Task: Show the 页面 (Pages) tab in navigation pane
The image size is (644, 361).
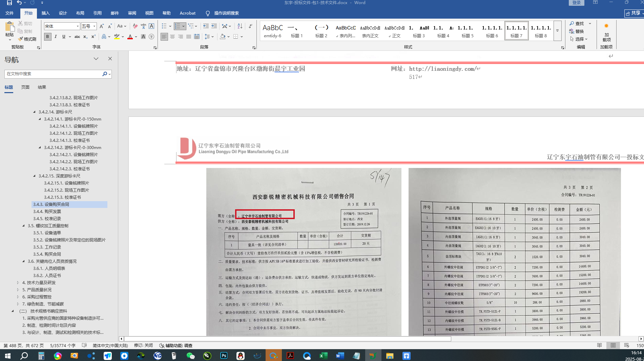Action: click(25, 87)
